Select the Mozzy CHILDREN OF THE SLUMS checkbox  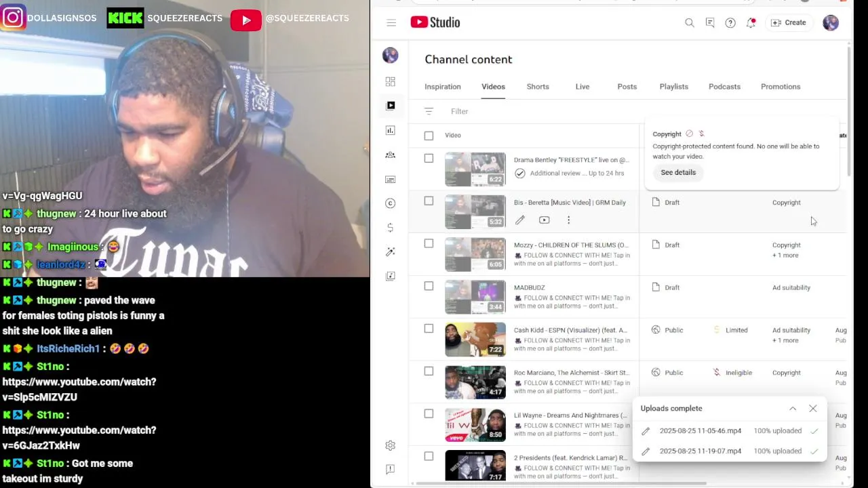(429, 244)
